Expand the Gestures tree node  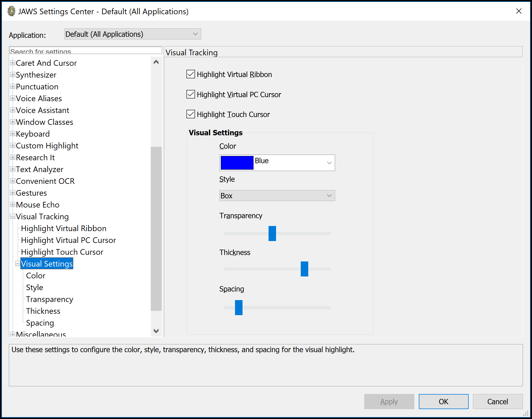tap(13, 193)
